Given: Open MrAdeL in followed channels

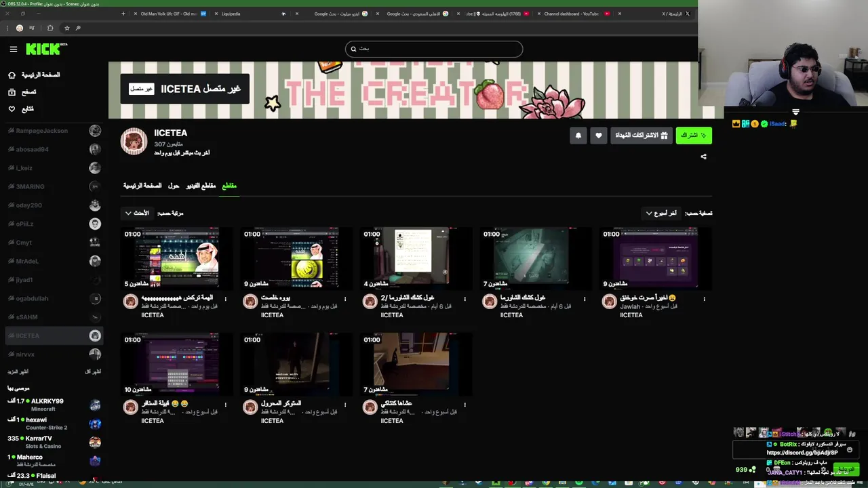Looking at the screenshot, I should tap(54, 261).
